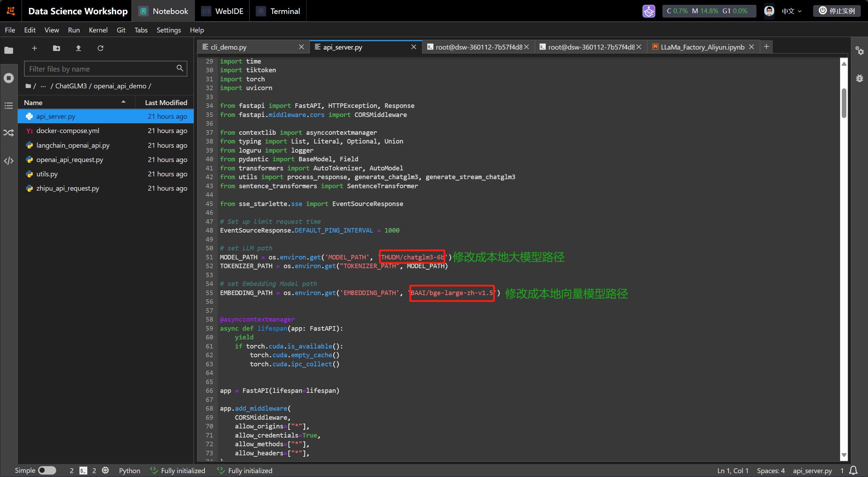
Task: Click the scroll-down arrow of editor scrollbar
Action: pyautogui.click(x=844, y=455)
